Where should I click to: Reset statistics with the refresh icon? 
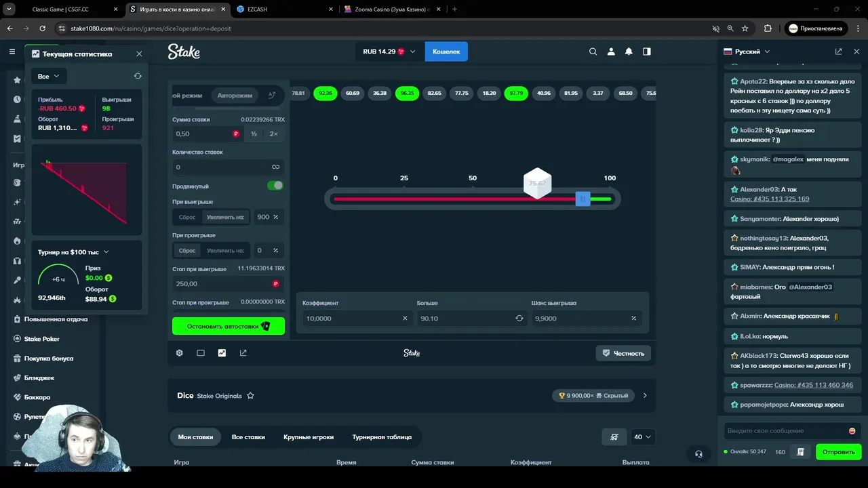pyautogui.click(x=138, y=76)
